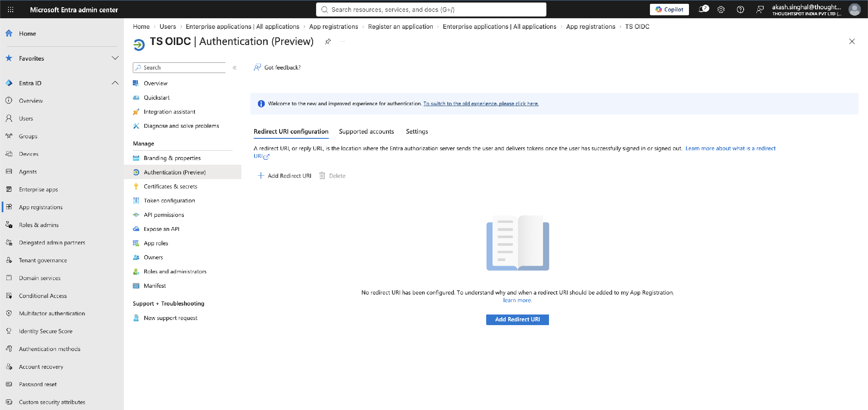Click the Identity Secure Score trophy icon
Image resolution: width=868 pixels, height=410 pixels.
coord(9,331)
